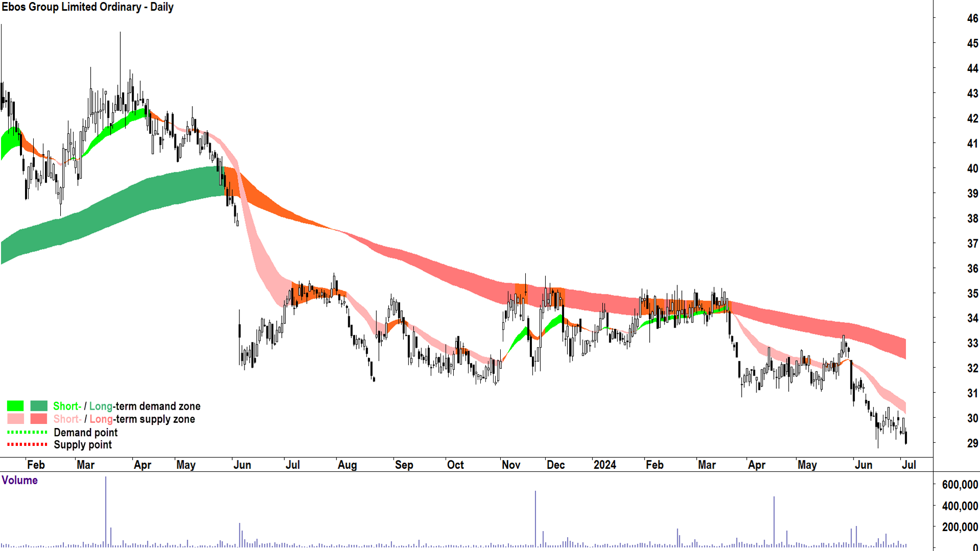980x551 pixels.
Task: Click the first May label on time axis
Action: (186, 465)
